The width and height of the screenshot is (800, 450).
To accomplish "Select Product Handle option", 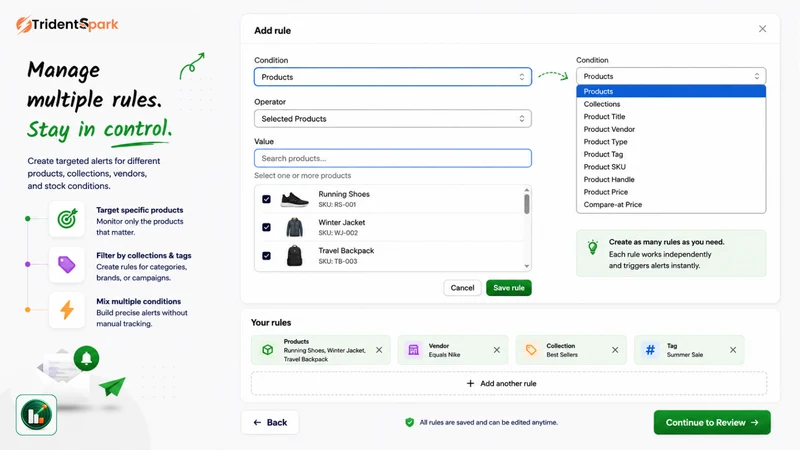I will 671,180.
